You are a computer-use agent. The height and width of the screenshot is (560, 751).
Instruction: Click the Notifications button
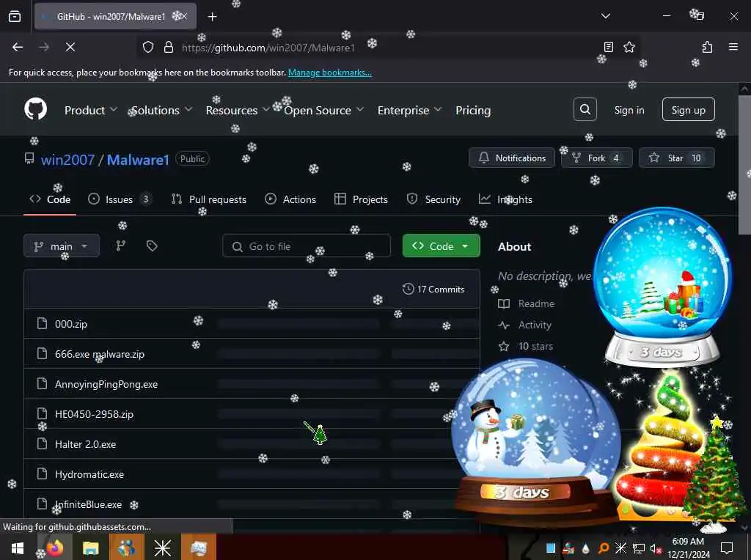point(511,158)
